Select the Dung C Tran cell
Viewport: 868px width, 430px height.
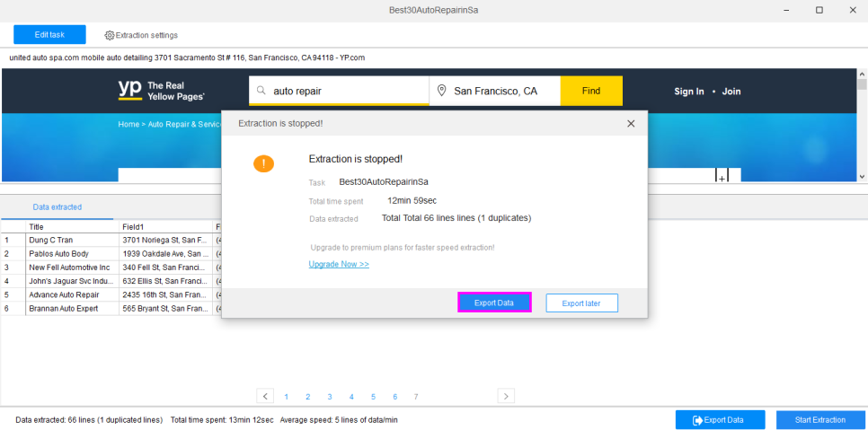[x=72, y=240]
